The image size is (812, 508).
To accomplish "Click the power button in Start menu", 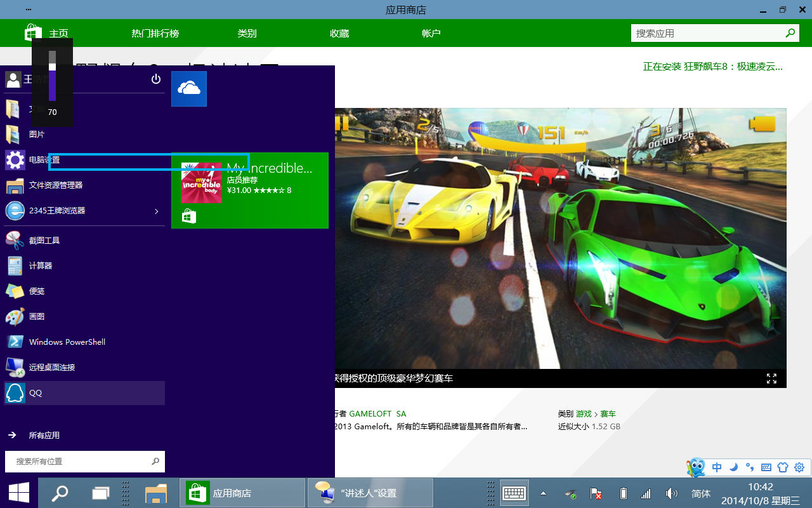I will (156, 79).
